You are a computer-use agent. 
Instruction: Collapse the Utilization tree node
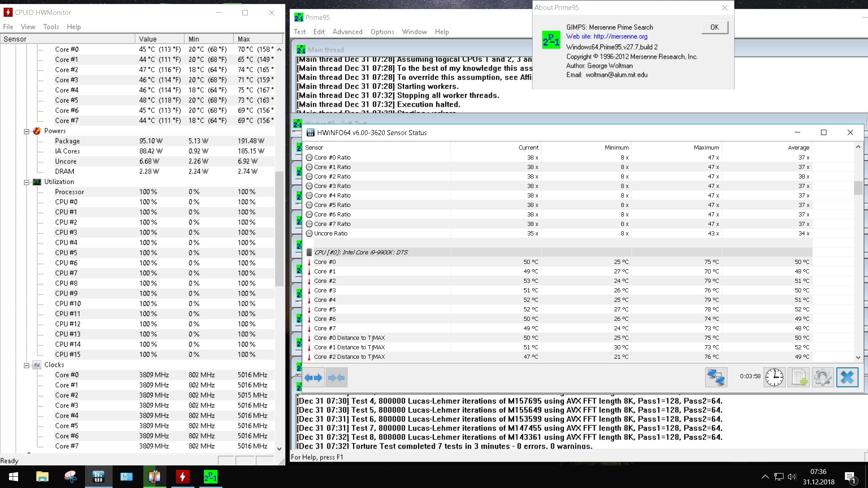(x=27, y=182)
